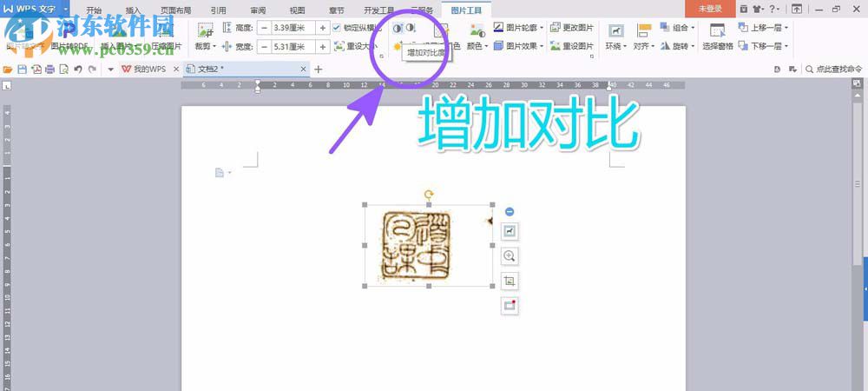Switch to the 章节 ribbon tab

[337, 10]
